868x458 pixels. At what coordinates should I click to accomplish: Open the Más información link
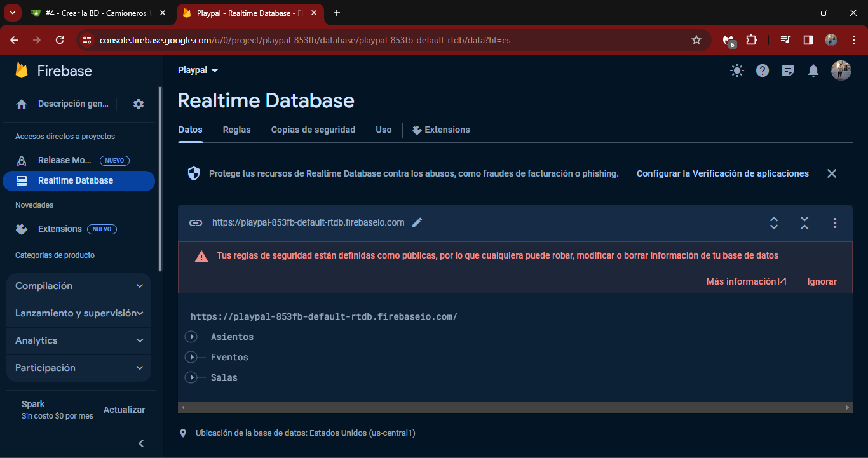click(x=746, y=281)
